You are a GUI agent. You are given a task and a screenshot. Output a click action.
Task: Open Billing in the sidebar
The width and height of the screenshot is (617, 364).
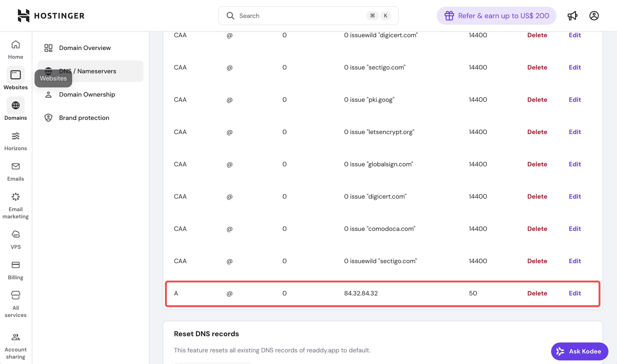coord(15,270)
